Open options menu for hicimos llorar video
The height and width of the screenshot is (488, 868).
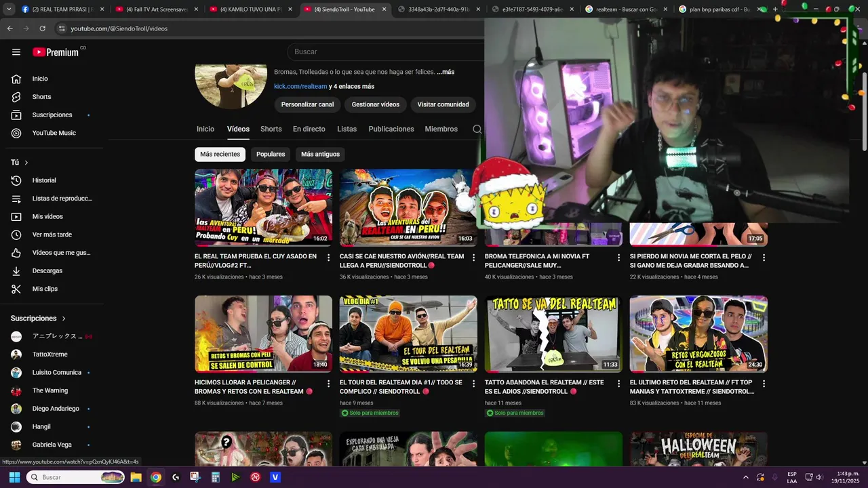329,384
